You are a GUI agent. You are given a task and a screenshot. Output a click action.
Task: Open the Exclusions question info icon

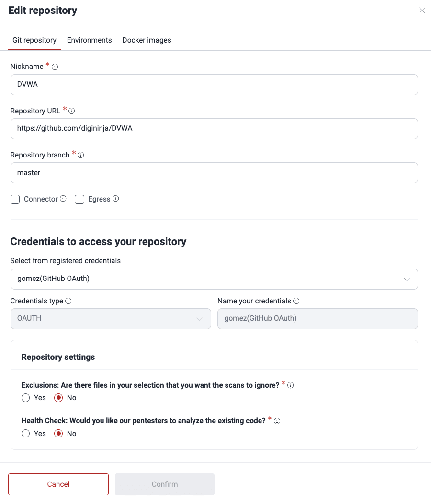pyautogui.click(x=291, y=385)
